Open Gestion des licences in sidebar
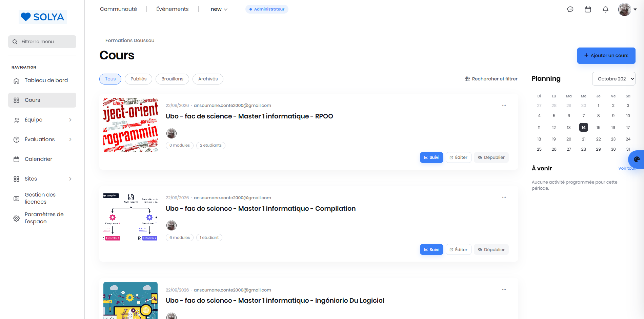The height and width of the screenshot is (319, 644). coord(42,198)
